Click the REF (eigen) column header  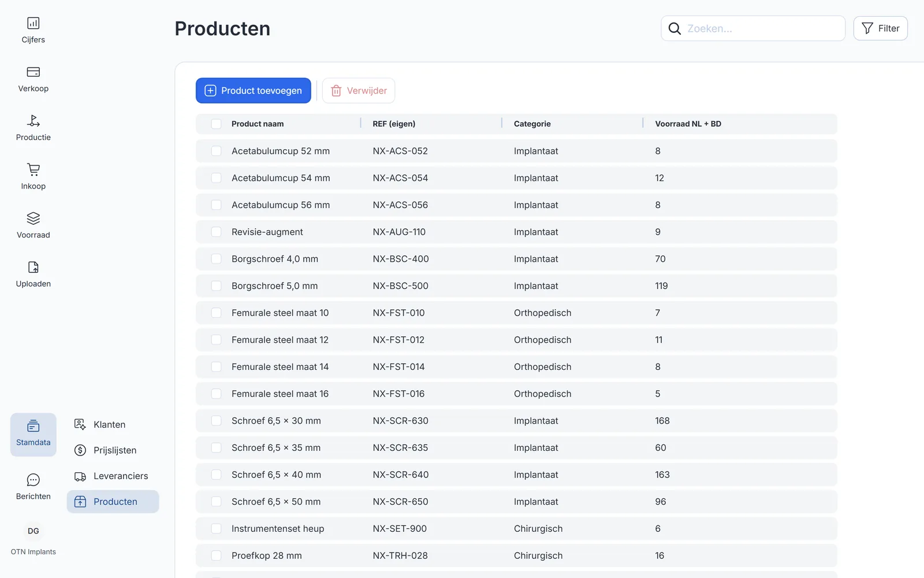tap(394, 124)
